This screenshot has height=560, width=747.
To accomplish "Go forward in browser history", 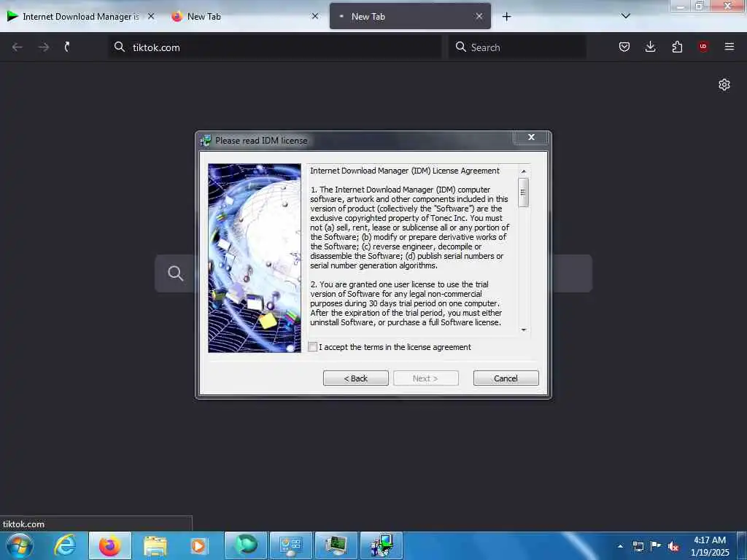I will click(43, 47).
